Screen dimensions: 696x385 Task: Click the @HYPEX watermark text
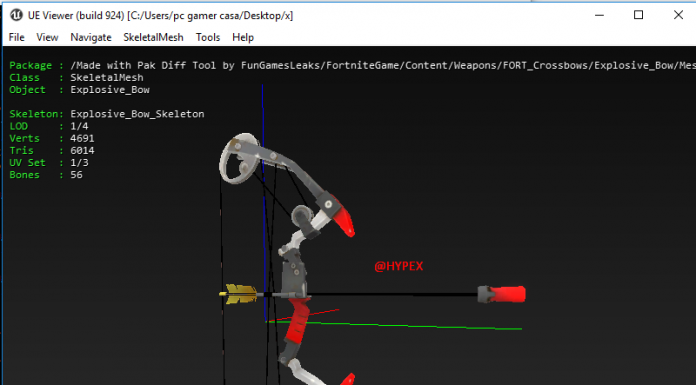point(399,266)
